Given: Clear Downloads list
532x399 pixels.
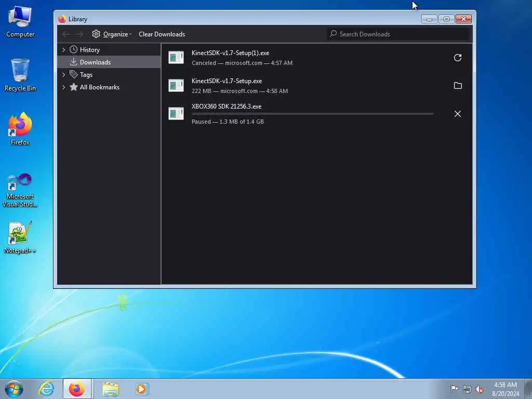Looking at the screenshot, I should 162,34.
